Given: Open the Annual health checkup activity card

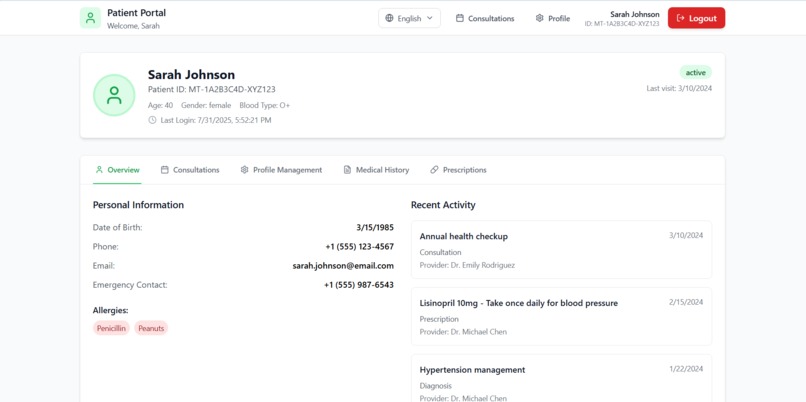Looking at the screenshot, I should click(561, 250).
